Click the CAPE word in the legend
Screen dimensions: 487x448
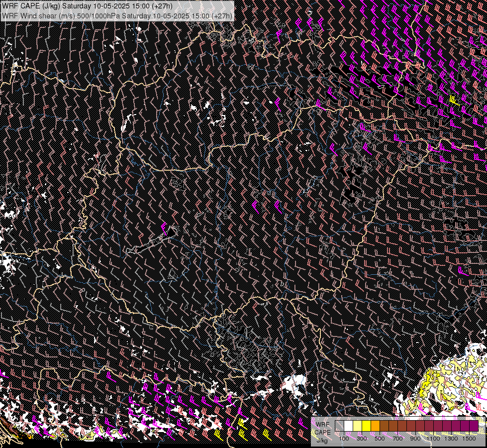[x=323, y=433]
